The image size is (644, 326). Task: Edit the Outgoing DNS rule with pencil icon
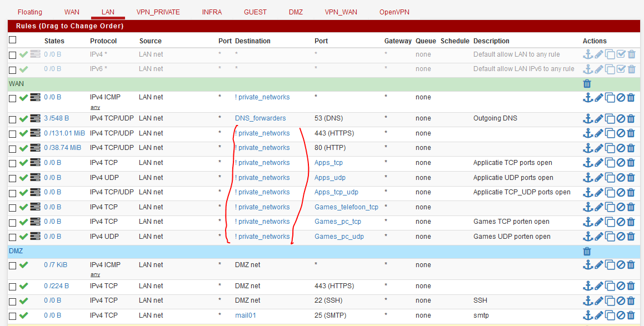(599, 119)
